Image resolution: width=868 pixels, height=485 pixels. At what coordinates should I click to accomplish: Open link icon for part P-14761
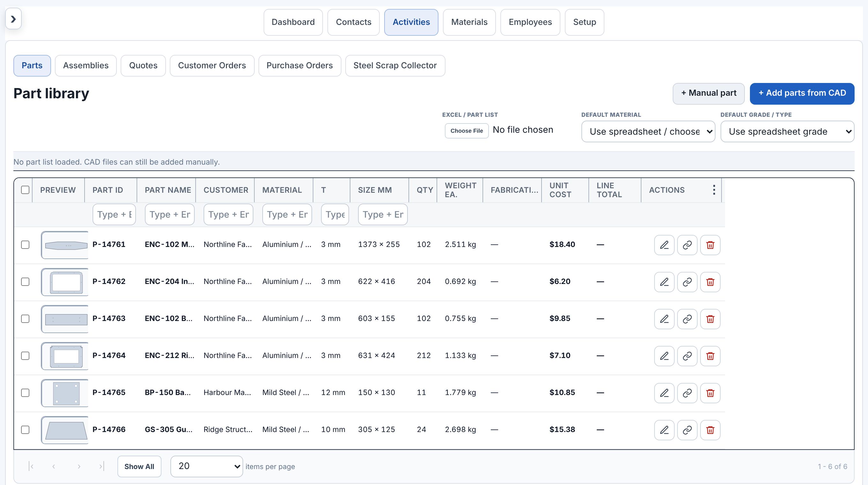point(687,245)
